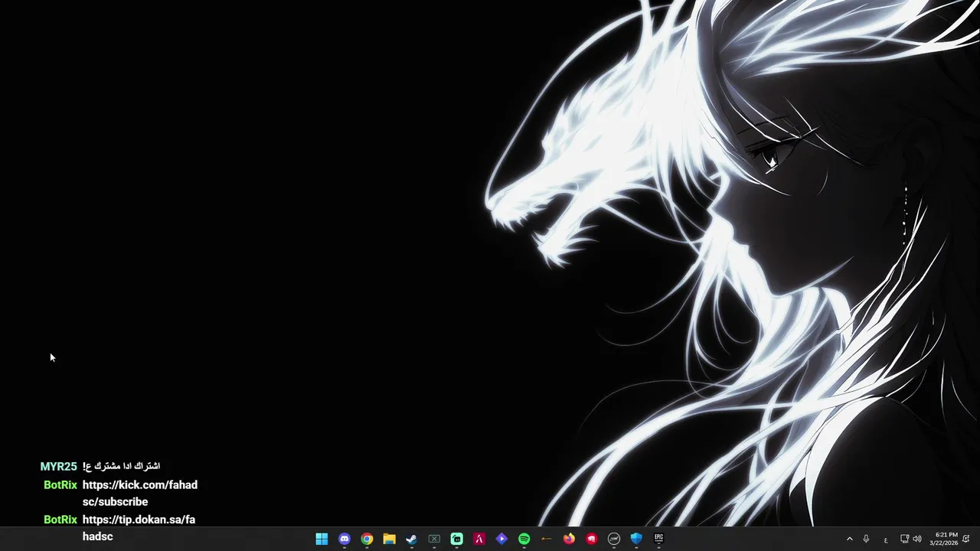Open the orange-logo app in taskbar
The height and width of the screenshot is (551, 980).
[546, 539]
